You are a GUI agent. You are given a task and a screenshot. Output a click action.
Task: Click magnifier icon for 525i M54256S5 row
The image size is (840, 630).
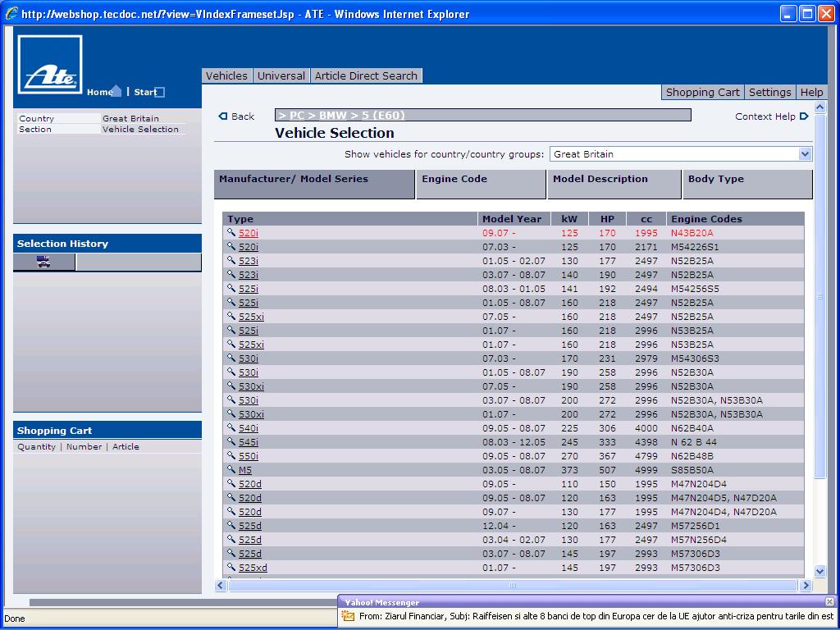coord(231,288)
